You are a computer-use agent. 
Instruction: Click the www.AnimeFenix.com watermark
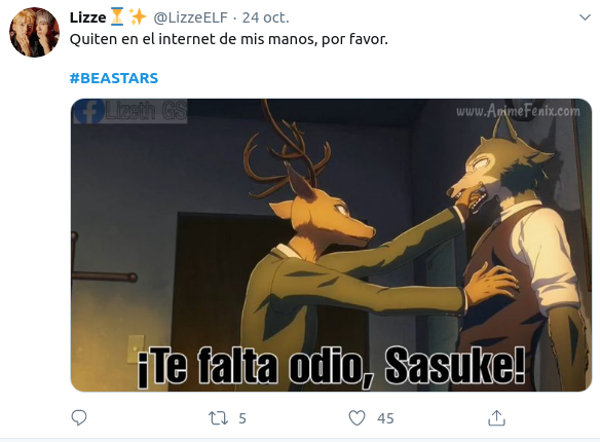(x=518, y=111)
